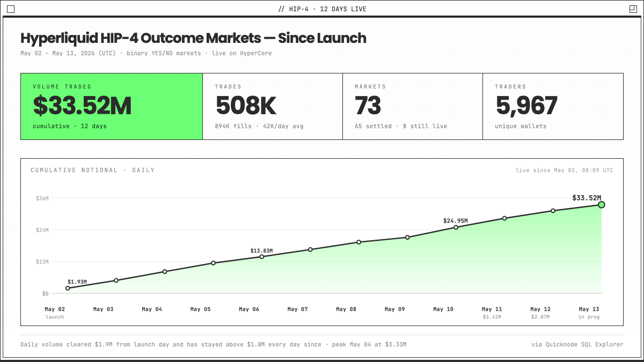The height and width of the screenshot is (362, 644).
Task: Click the May 12 data point on chart
Action: click(553, 211)
